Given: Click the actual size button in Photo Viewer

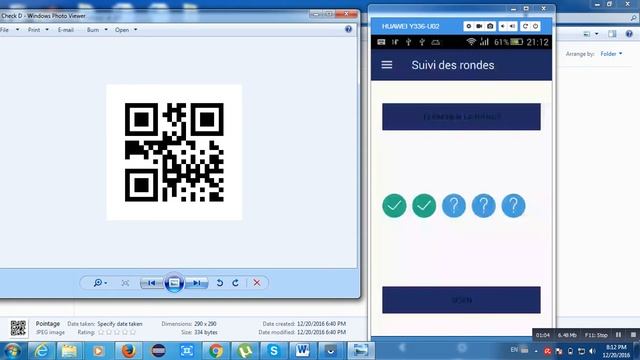Looking at the screenshot, I should click(x=125, y=283).
